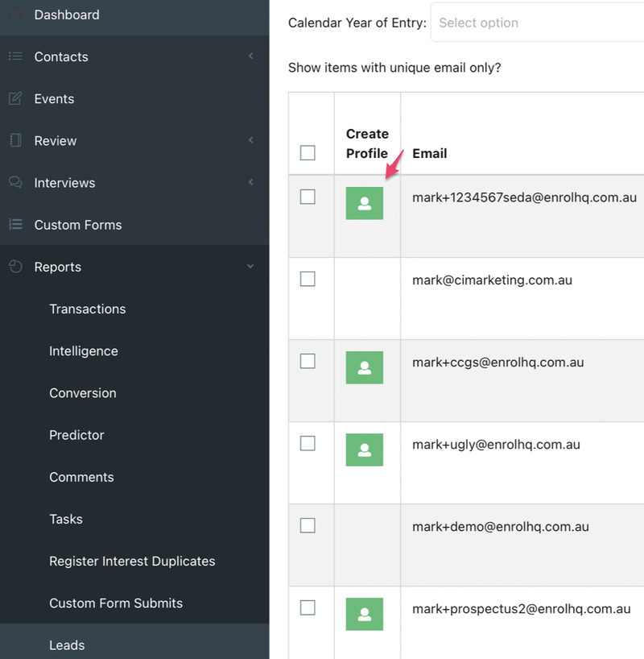Check the box for mark@cimarketing.com.au row

pyautogui.click(x=308, y=280)
